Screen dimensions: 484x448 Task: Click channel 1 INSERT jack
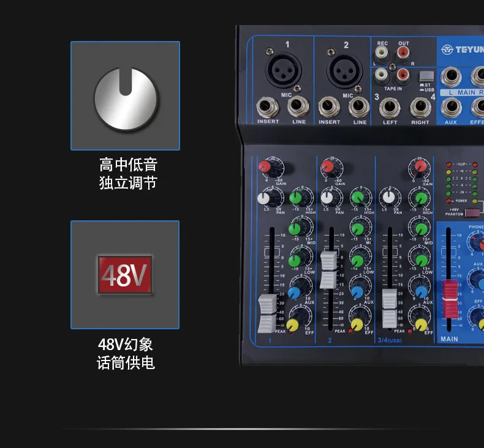click(267, 107)
